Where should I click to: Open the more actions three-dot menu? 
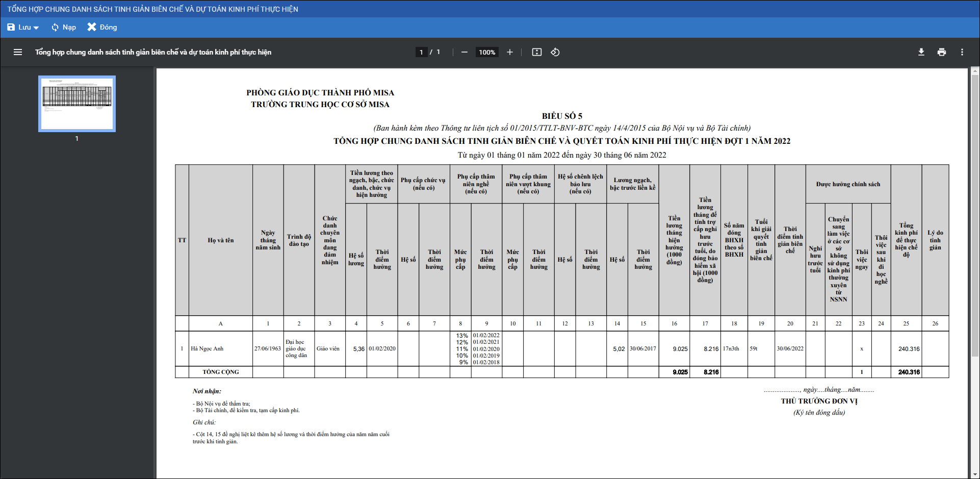coord(962,52)
